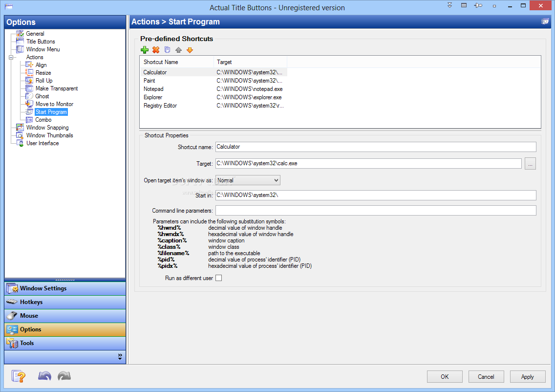This screenshot has width=555, height=392.
Task: Expand navigation pane chevron button
Action: coord(120,357)
